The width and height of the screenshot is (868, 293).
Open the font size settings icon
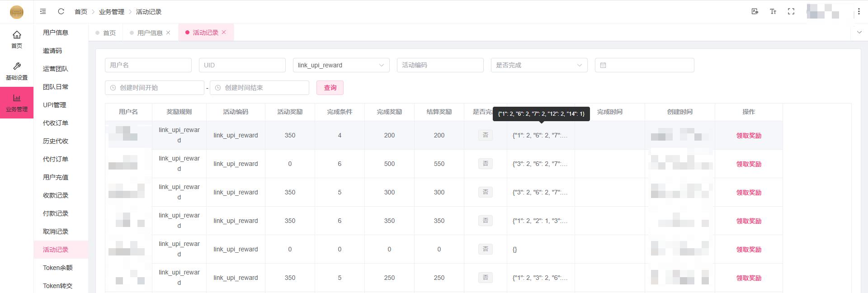(773, 11)
